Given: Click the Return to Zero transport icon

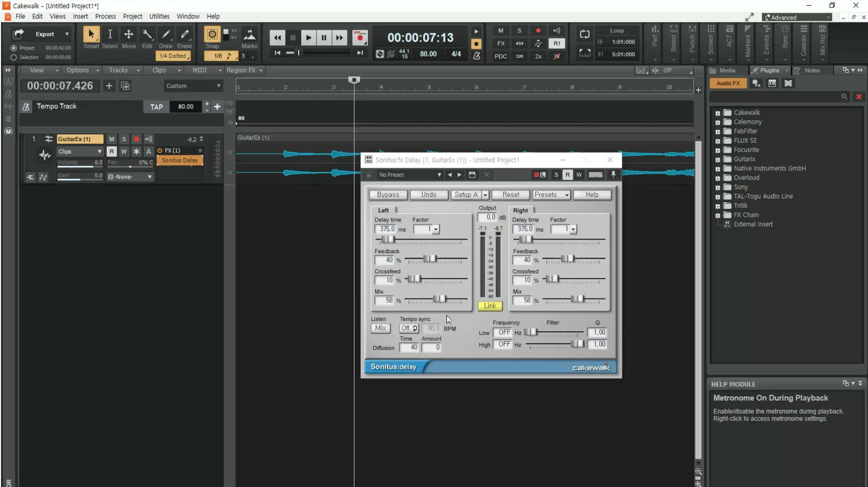Looking at the screenshot, I should (277, 53).
